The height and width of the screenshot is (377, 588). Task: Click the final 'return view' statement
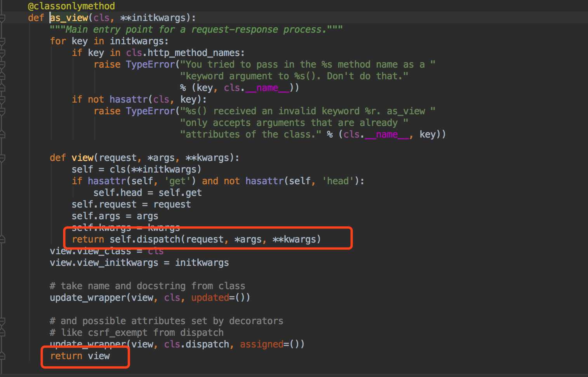80,356
